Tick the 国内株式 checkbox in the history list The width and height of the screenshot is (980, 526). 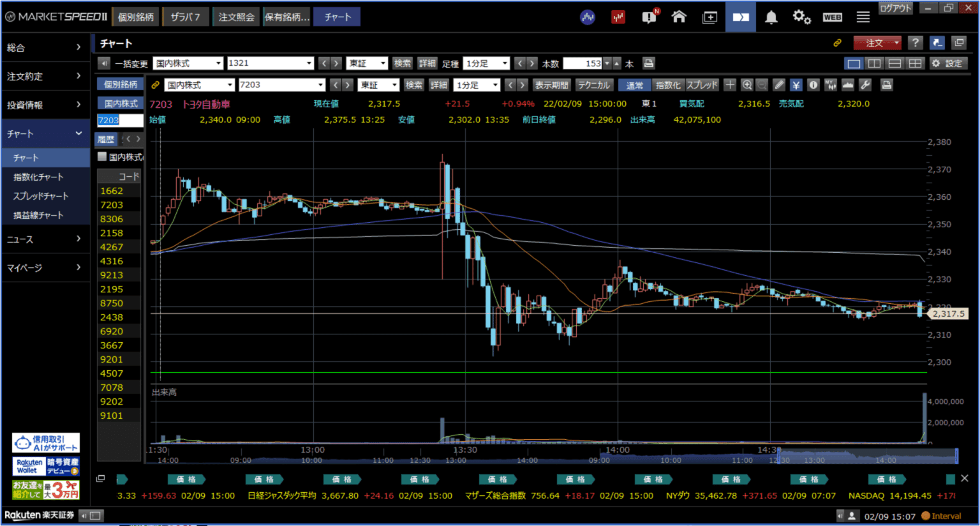[102, 156]
